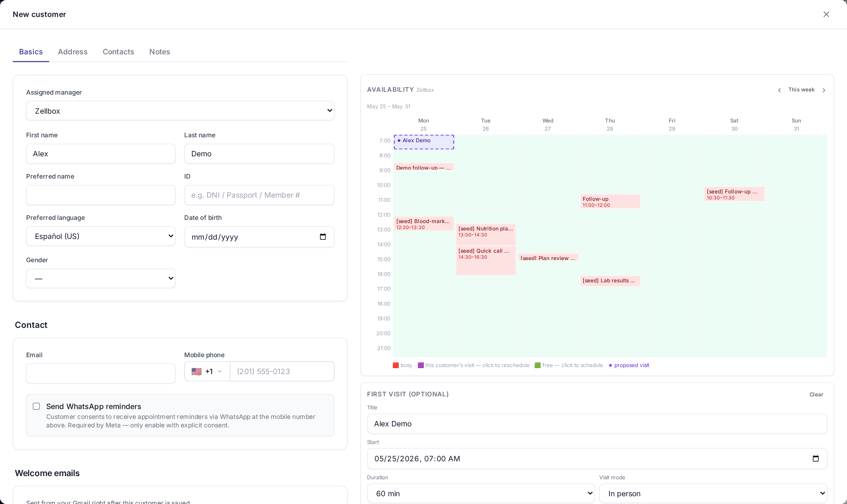Screen dimensions: 847x504
Task: Enable Send WhatsApp reminders checkbox
Action: coord(36,406)
